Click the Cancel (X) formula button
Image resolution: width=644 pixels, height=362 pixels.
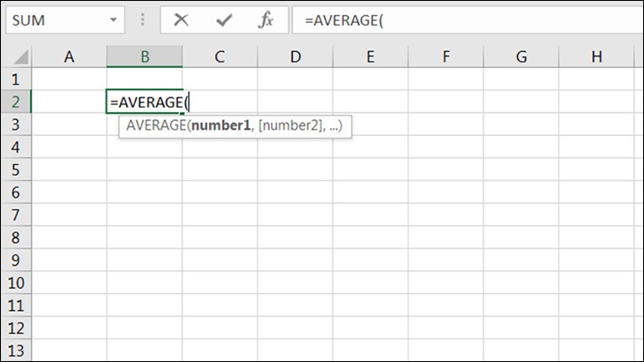click(182, 19)
